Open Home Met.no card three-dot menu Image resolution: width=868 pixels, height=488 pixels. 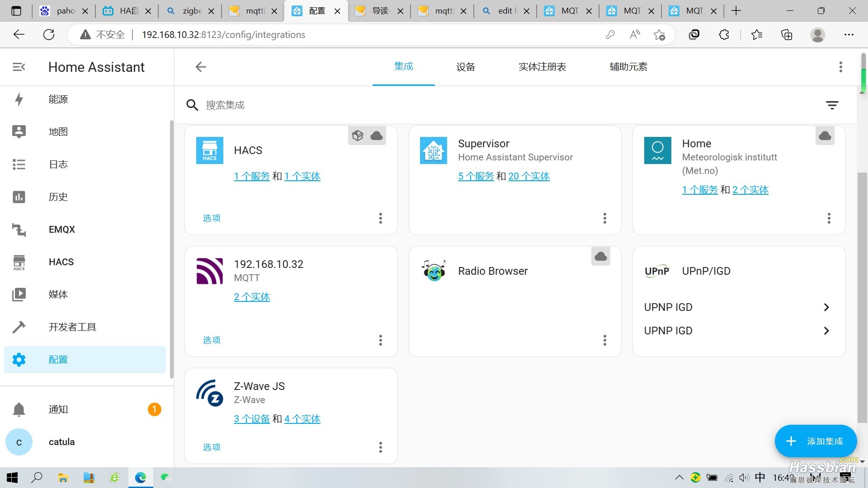click(829, 218)
